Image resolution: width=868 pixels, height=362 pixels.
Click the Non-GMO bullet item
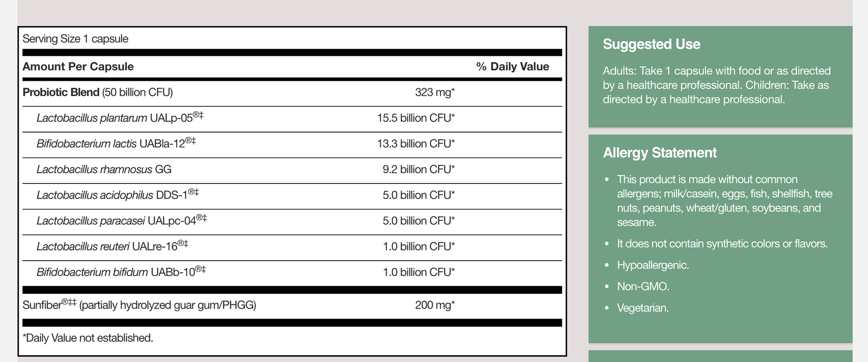(643, 287)
